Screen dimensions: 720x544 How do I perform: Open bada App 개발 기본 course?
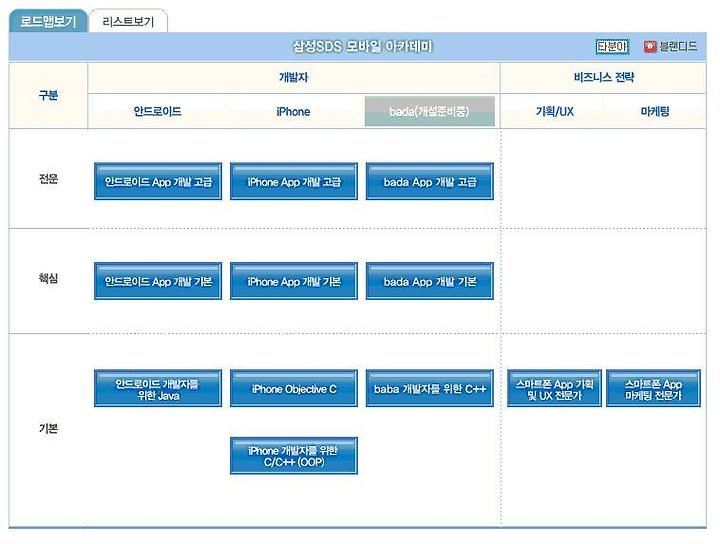tap(430, 281)
